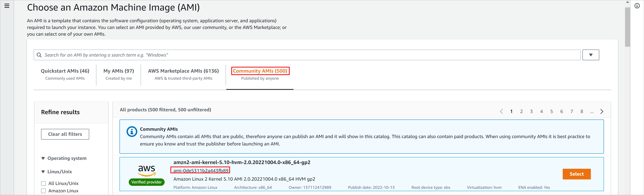Switch to Quickstart AMIs tab

pos(65,74)
